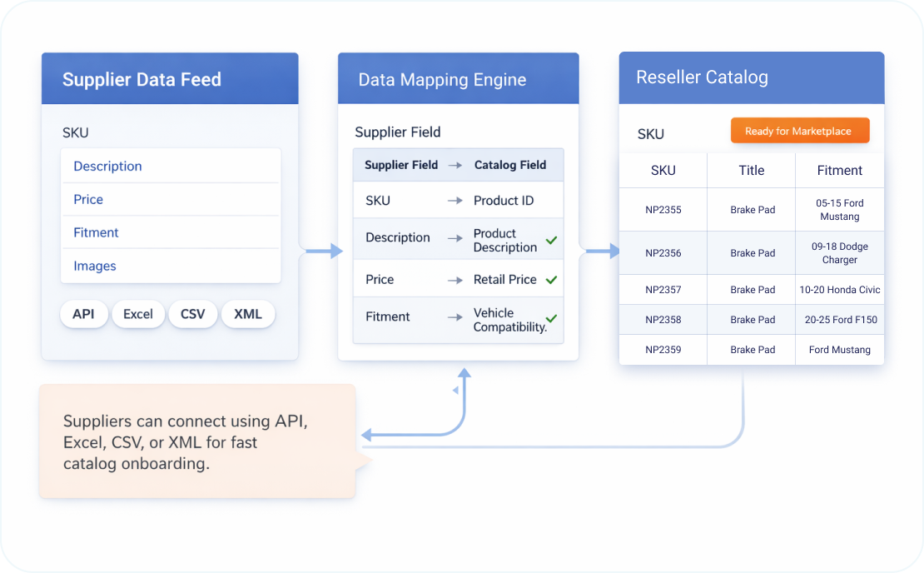Click the Fitment column header in catalog
924x573 pixels.
coord(839,171)
